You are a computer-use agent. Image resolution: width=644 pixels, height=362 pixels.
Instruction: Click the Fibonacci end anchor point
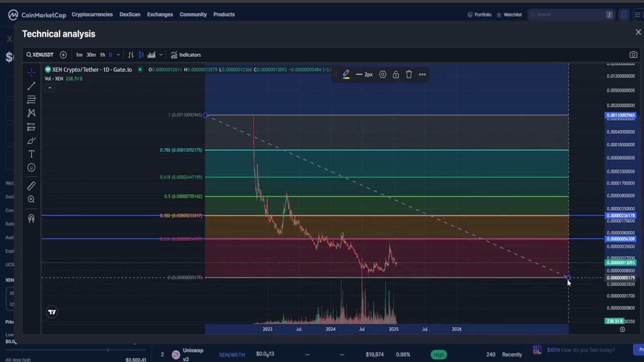click(569, 278)
